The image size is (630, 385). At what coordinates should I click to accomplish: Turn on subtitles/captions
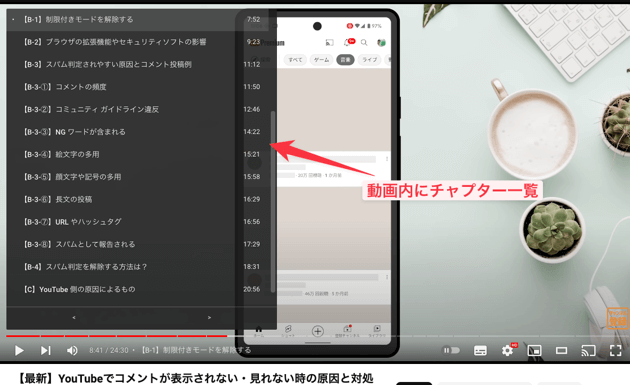(x=480, y=350)
